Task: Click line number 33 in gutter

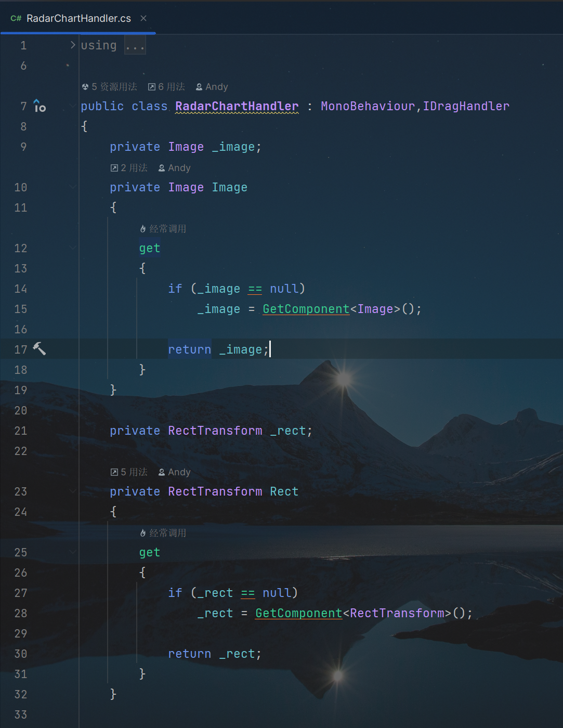Action: click(x=21, y=714)
